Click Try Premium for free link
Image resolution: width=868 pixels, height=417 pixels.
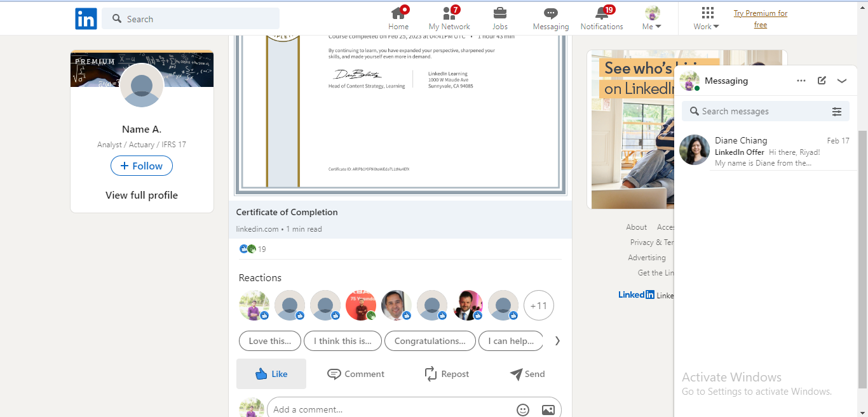pyautogui.click(x=761, y=19)
